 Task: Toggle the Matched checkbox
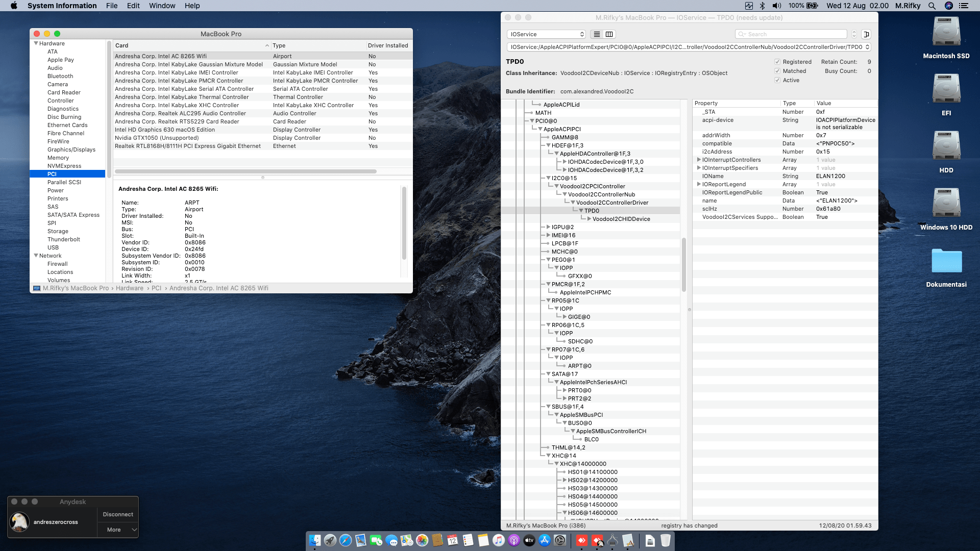tap(777, 71)
